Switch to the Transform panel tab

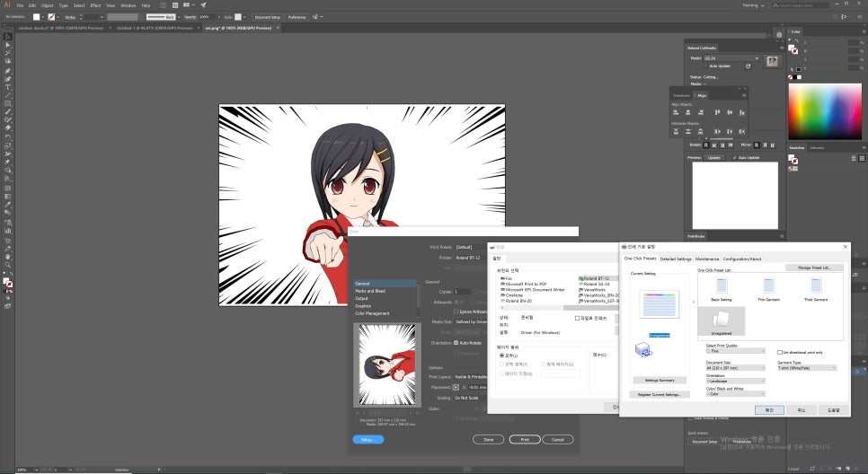(681, 96)
